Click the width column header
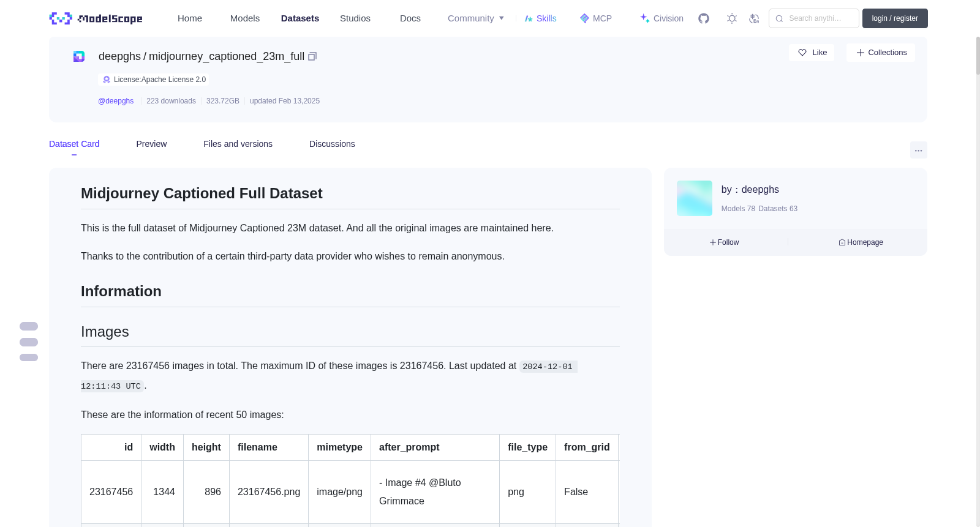Image resolution: width=980 pixels, height=527 pixels. (162, 447)
